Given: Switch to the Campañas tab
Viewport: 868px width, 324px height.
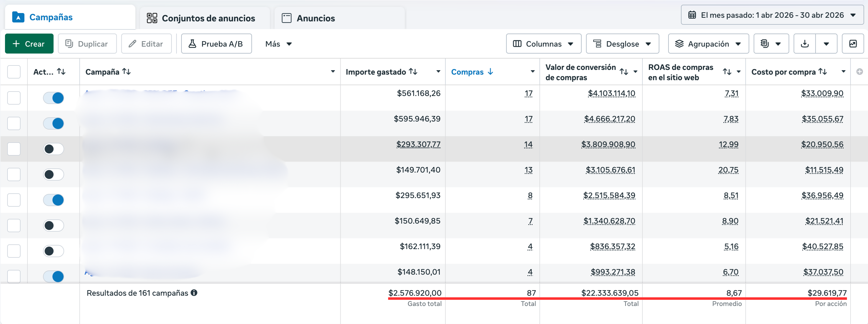Looking at the screenshot, I should (70, 17).
